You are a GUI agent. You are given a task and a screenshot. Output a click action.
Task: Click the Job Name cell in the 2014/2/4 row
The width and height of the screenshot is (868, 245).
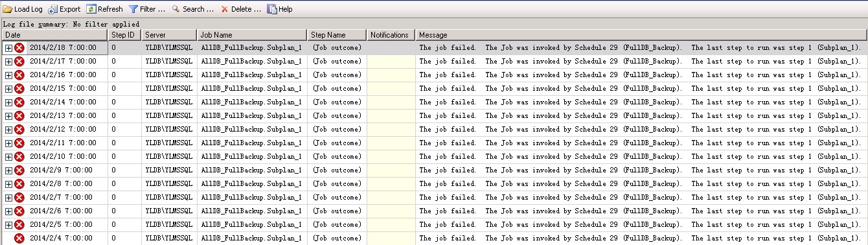pos(252,239)
